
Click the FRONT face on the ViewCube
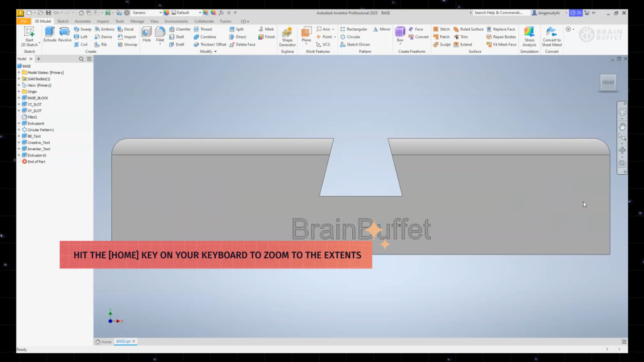(x=608, y=82)
